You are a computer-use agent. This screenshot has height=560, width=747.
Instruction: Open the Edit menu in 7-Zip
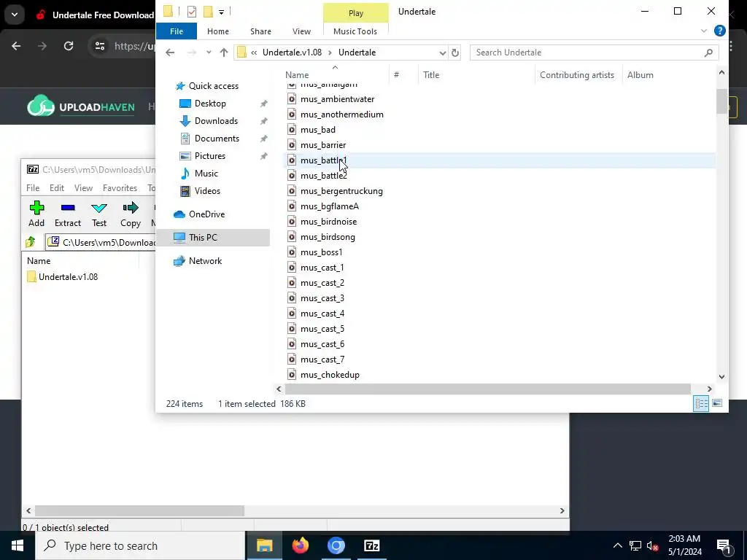coord(57,187)
